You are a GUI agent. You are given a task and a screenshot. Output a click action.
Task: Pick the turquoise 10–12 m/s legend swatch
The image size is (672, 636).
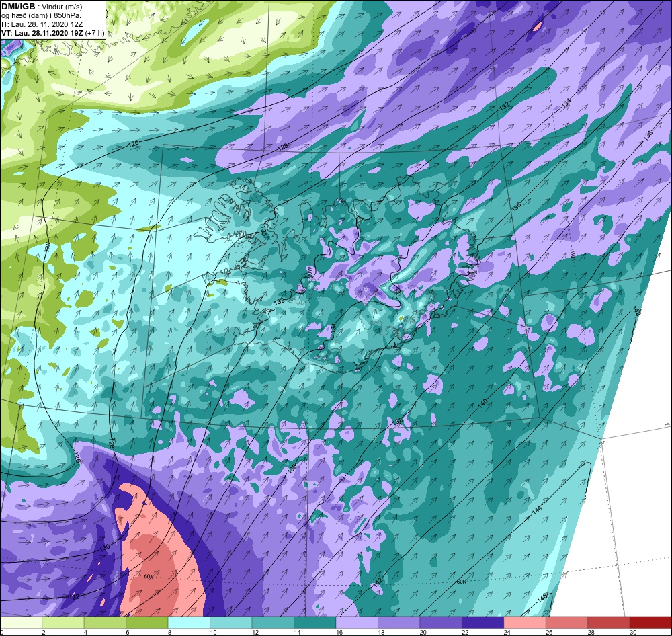coord(231,623)
